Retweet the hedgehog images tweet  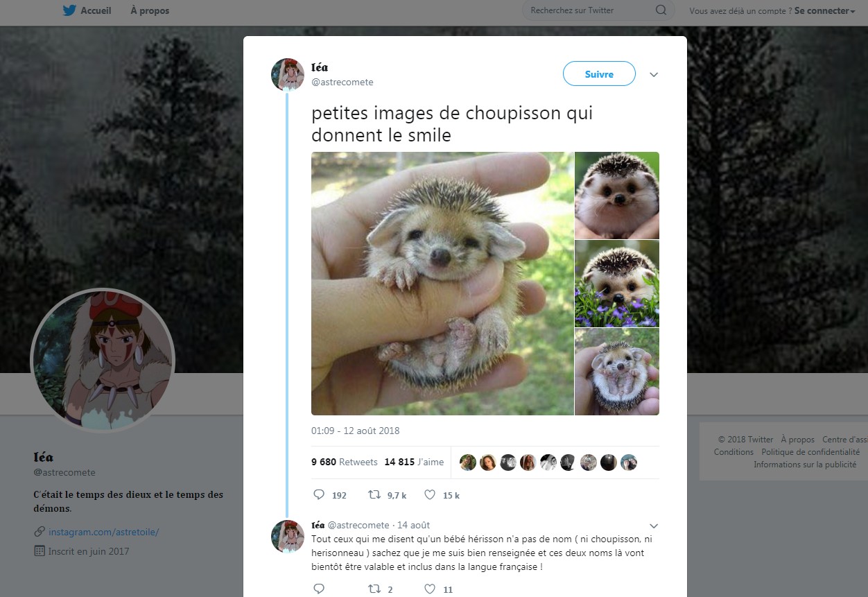point(374,495)
